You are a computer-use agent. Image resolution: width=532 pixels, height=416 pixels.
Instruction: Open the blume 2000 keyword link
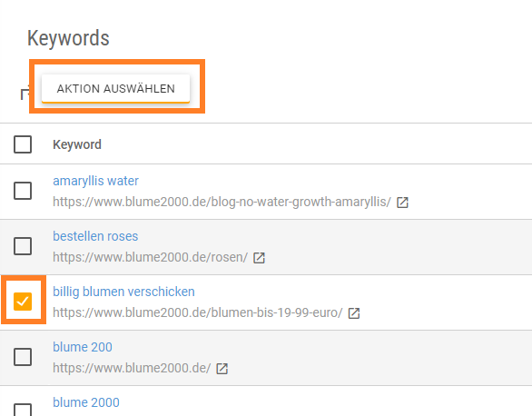86,402
